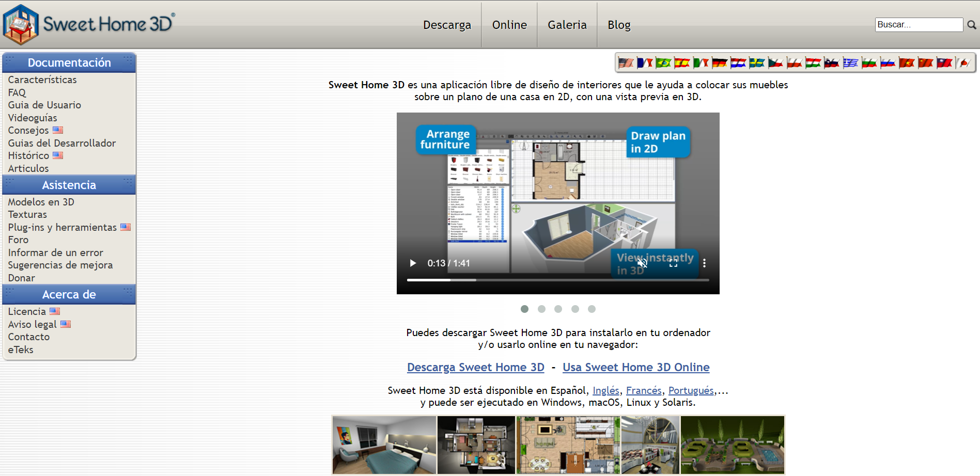Select the second carousel dot
The image size is (980, 476).
click(x=541, y=309)
